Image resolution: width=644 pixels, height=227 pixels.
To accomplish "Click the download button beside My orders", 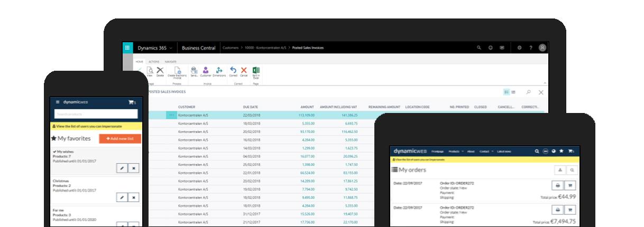I will (x=559, y=170).
